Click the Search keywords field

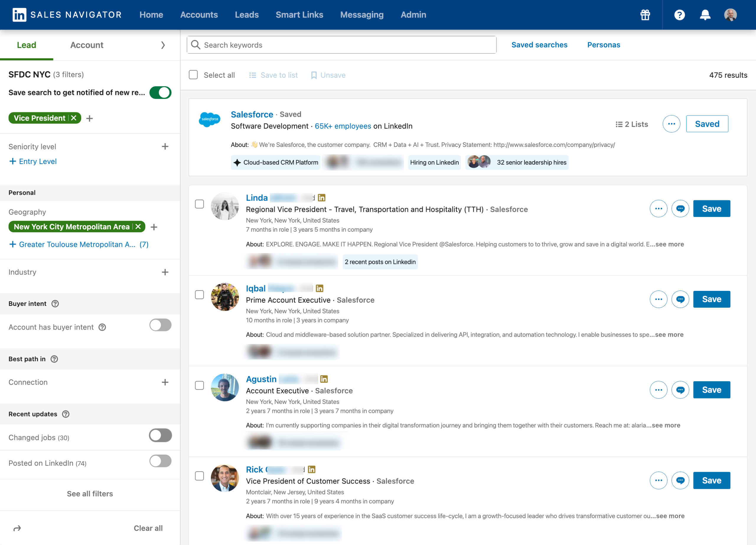[x=341, y=45]
